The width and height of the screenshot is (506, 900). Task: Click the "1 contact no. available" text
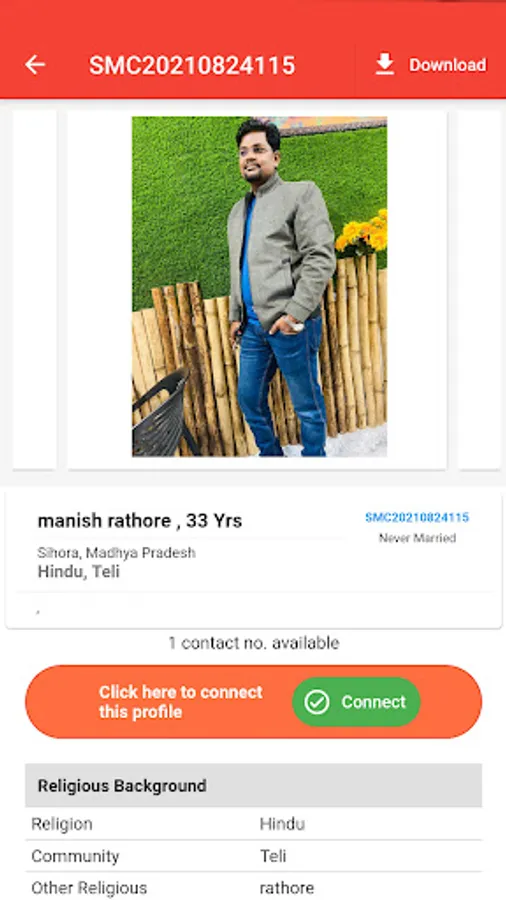pyautogui.click(x=254, y=643)
